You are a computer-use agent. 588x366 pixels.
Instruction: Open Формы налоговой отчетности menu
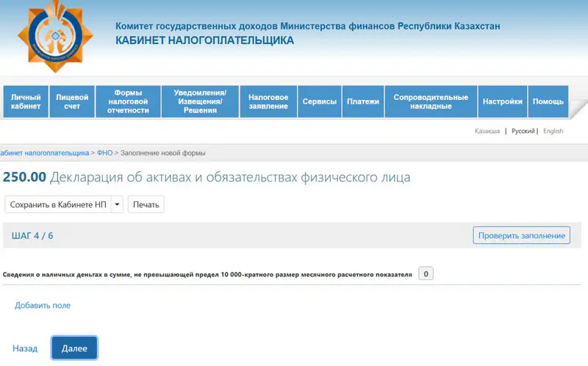128,102
